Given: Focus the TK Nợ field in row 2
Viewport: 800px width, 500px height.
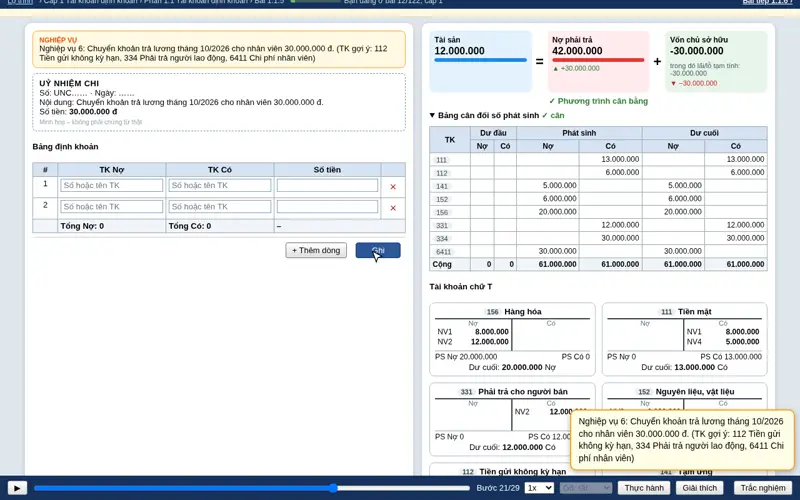Looking at the screenshot, I should pos(112,207).
